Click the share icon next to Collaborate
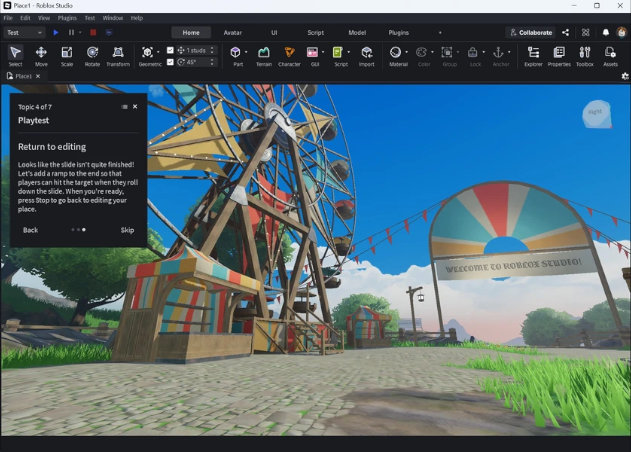 tap(565, 33)
